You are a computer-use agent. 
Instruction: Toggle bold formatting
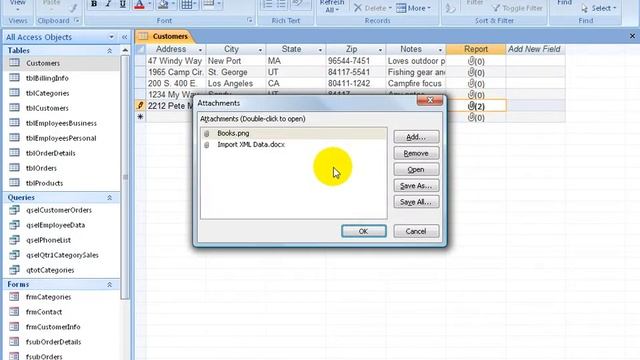point(94,4)
